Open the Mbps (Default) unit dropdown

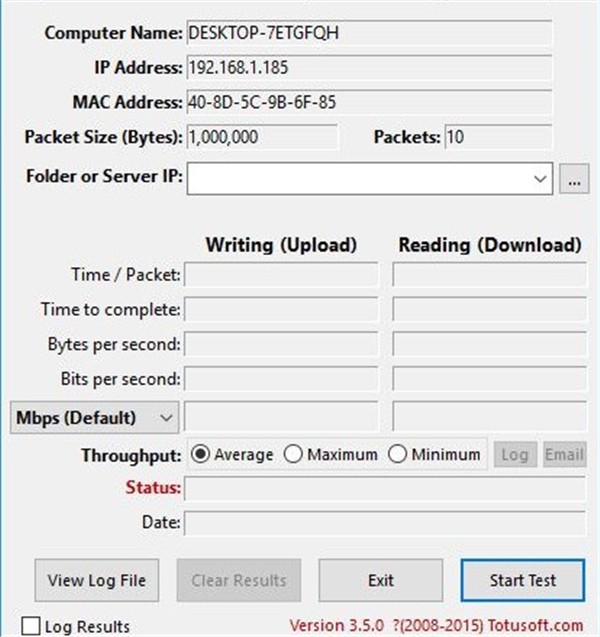pos(94,418)
